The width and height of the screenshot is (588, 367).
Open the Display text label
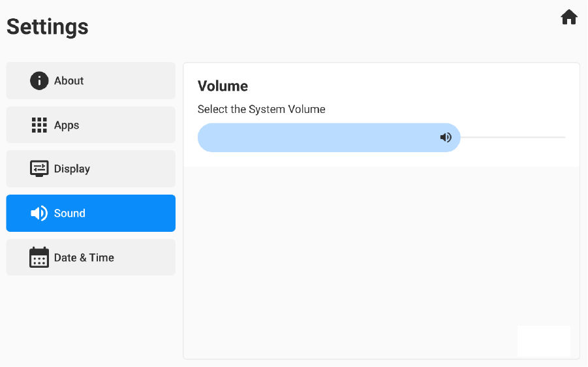click(x=72, y=168)
